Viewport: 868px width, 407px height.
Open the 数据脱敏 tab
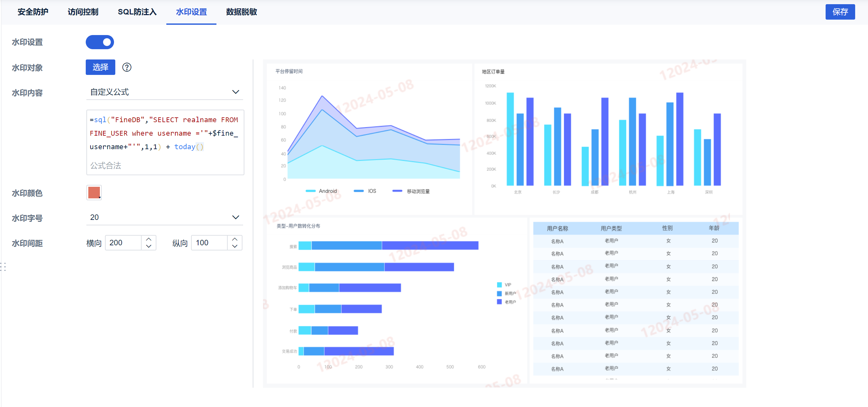241,12
